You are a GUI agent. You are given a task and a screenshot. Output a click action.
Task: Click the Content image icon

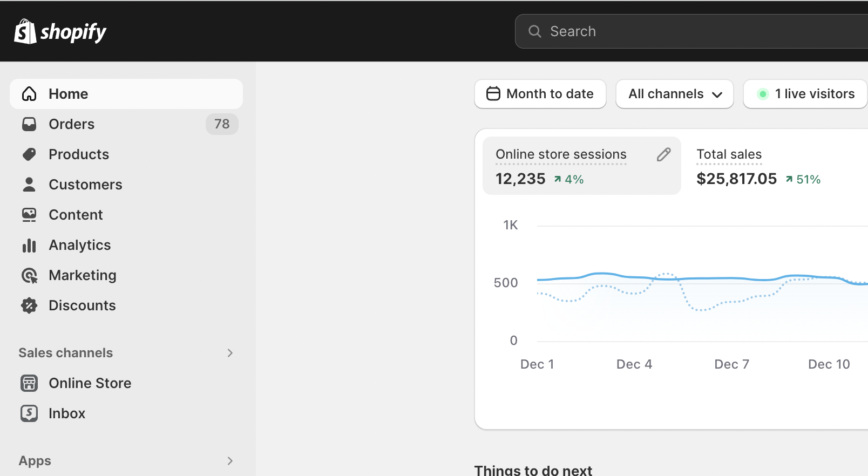(x=29, y=215)
